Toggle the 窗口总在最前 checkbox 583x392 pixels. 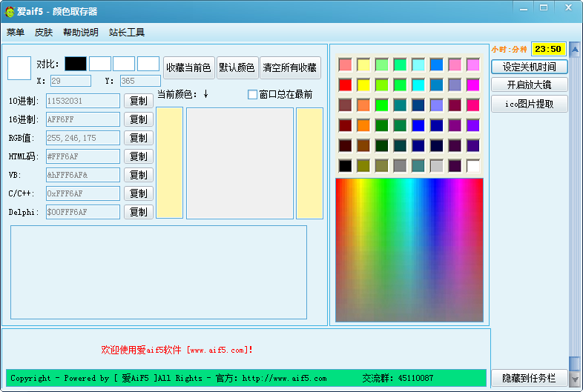coord(252,95)
